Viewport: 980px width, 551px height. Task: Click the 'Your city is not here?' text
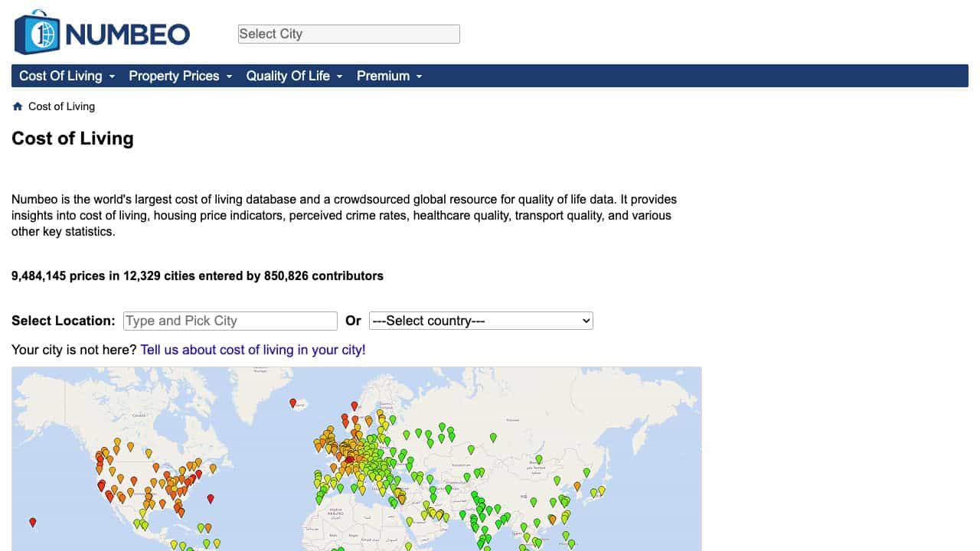point(74,350)
